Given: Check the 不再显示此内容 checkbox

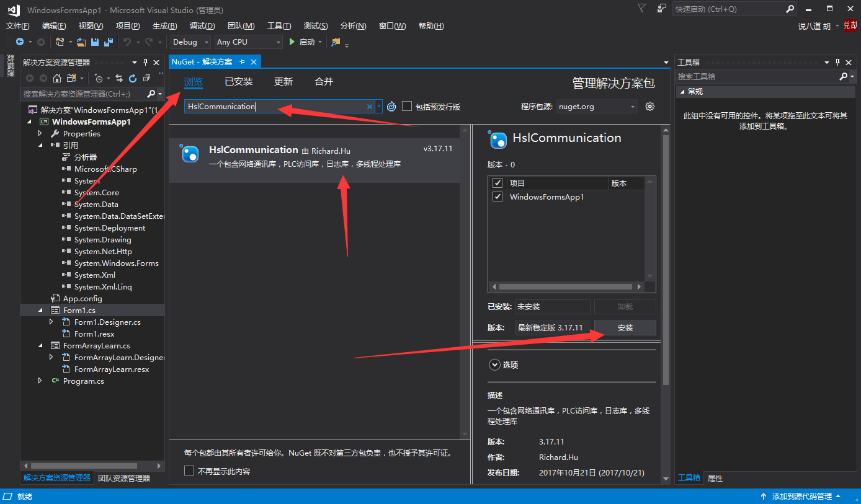Looking at the screenshot, I should (x=189, y=471).
